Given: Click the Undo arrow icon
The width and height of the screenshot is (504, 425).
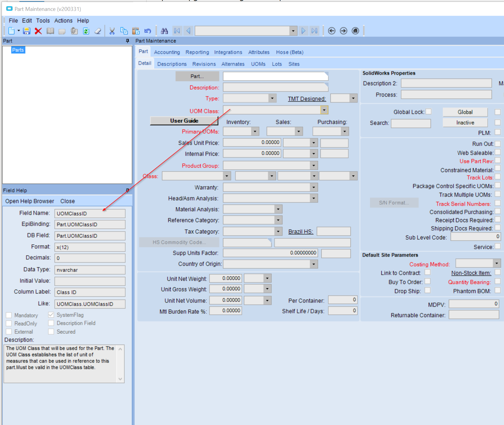Looking at the screenshot, I should pos(148,31).
